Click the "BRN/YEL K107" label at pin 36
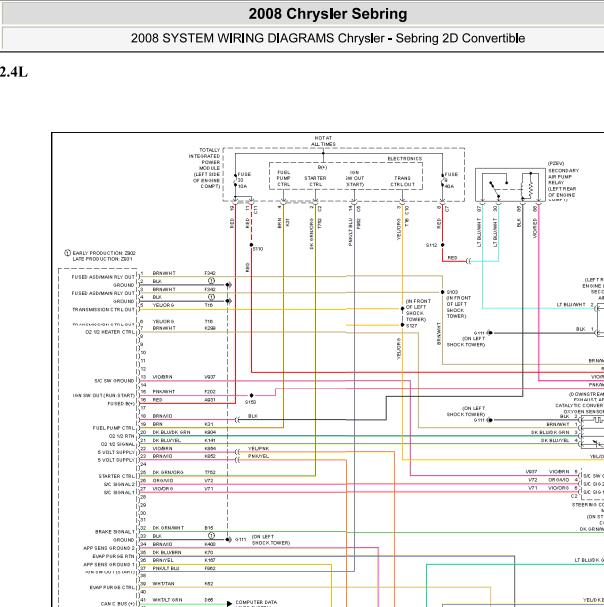604x607 pixels. tap(184, 560)
